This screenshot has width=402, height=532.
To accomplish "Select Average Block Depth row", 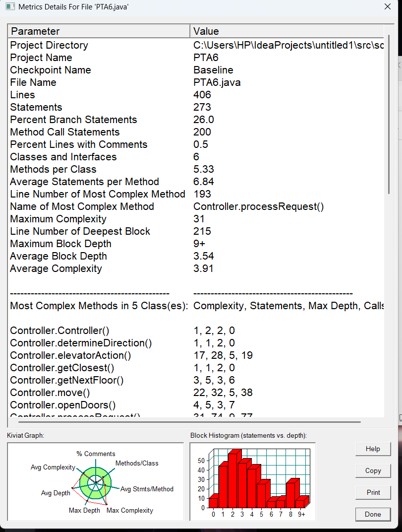I will point(196,256).
